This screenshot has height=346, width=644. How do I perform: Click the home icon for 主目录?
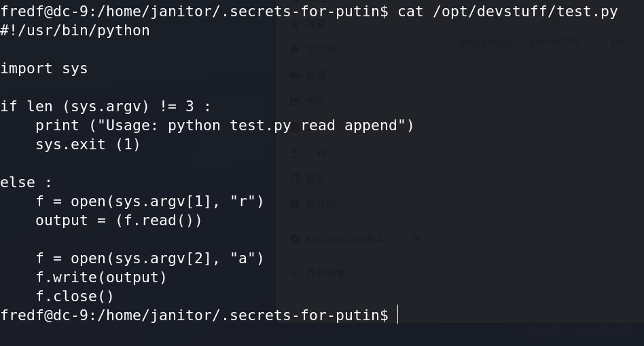tap(295, 50)
